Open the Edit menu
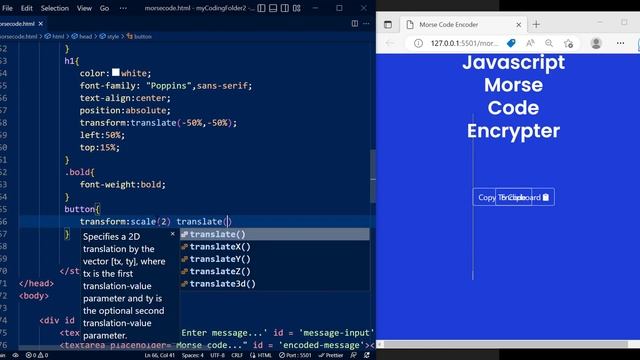 pyautogui.click(x=27, y=8)
